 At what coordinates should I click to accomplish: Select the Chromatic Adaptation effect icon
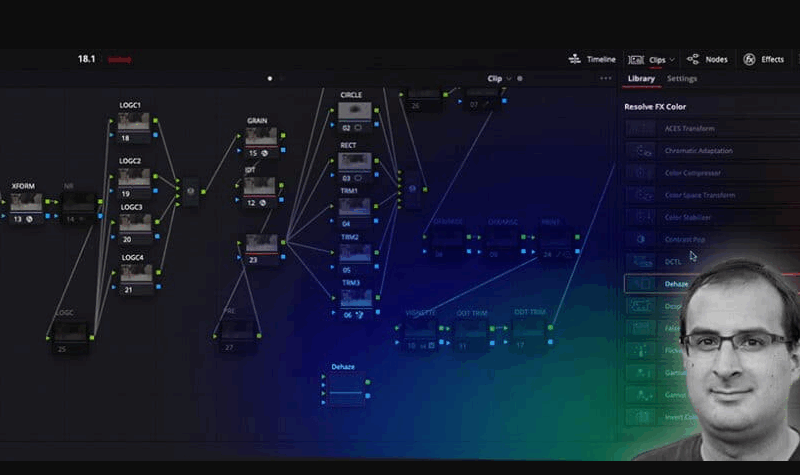point(640,151)
